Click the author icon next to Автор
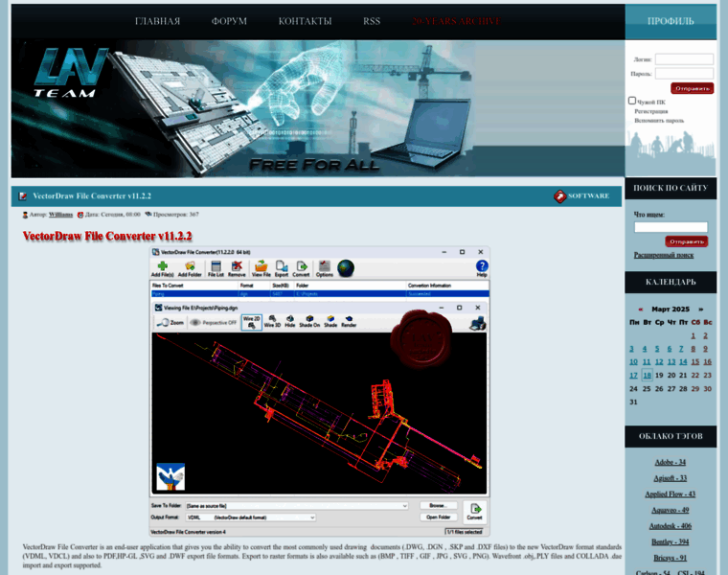Image resolution: width=728 pixels, height=575 pixels. point(25,215)
